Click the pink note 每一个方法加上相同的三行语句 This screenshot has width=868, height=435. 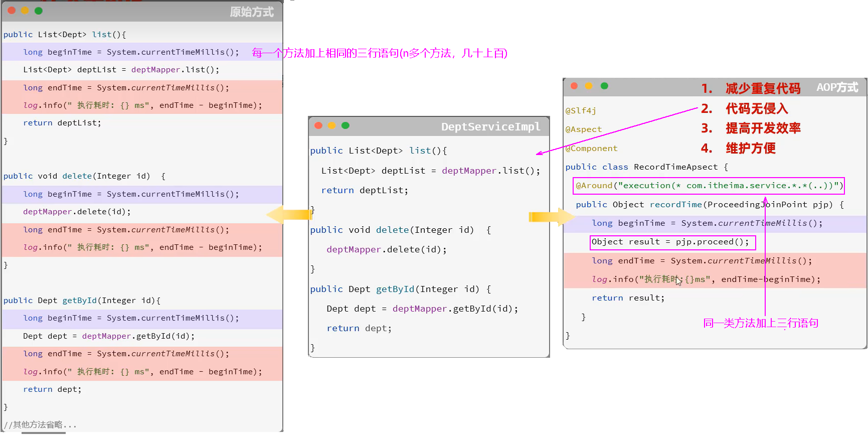[x=379, y=53]
